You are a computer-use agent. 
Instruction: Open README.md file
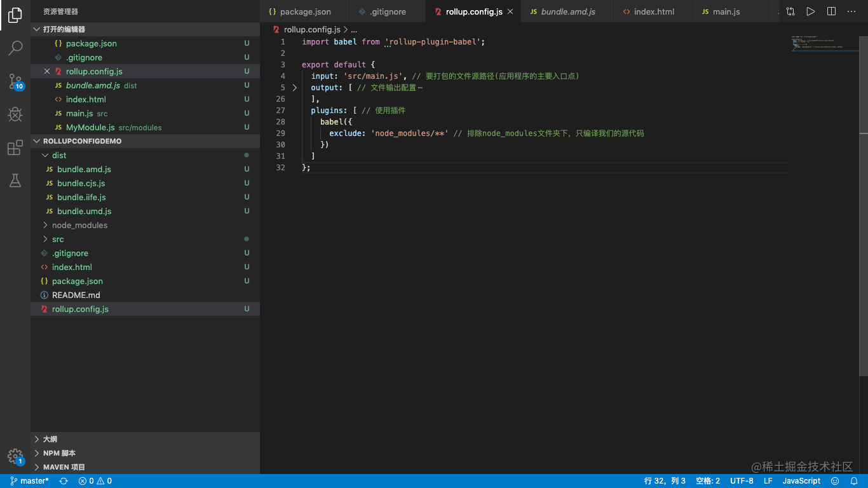click(x=145, y=295)
